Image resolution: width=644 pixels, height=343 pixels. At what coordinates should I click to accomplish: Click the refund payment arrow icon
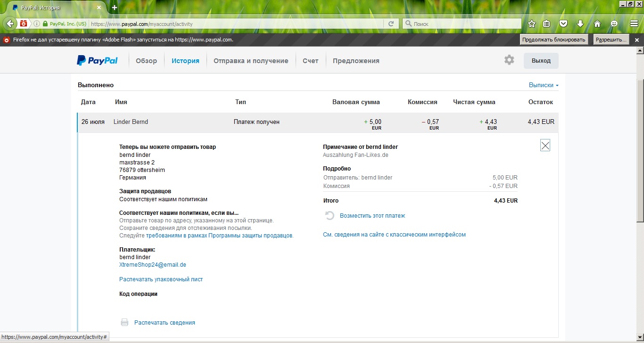tap(330, 216)
